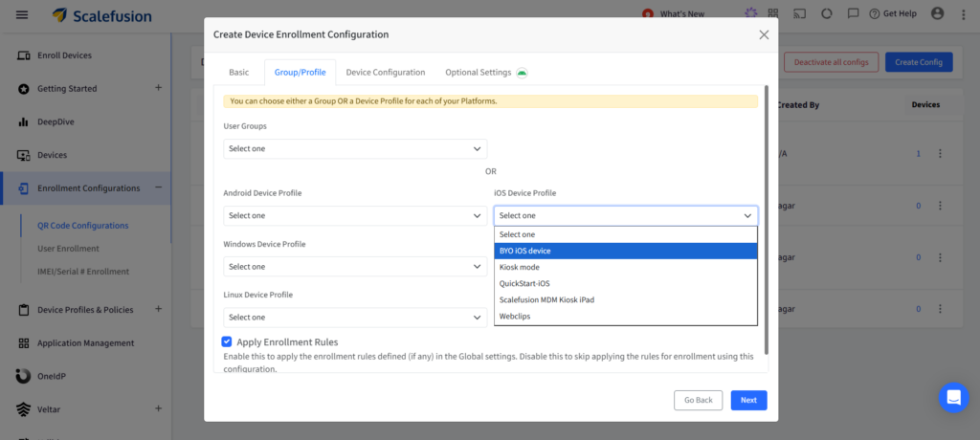Click the DeepDive sidebar icon
The width and height of the screenshot is (980, 440).
pyautogui.click(x=24, y=122)
